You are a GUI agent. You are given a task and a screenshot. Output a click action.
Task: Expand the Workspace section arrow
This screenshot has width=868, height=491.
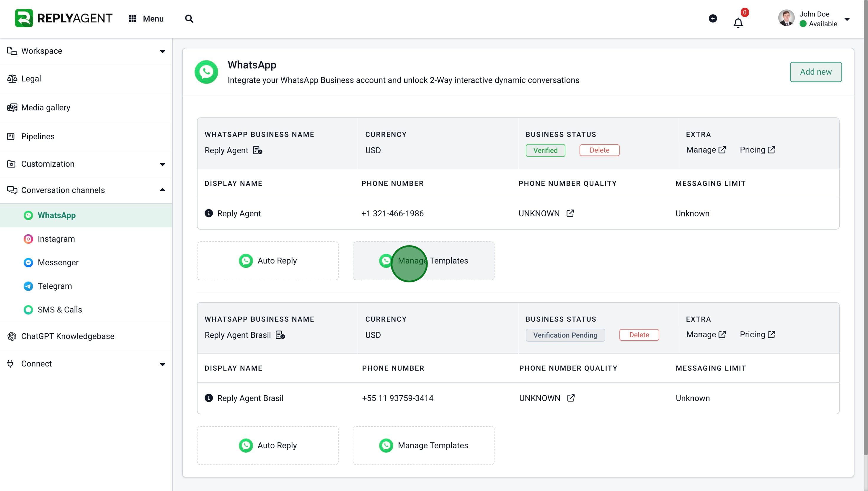pos(162,51)
